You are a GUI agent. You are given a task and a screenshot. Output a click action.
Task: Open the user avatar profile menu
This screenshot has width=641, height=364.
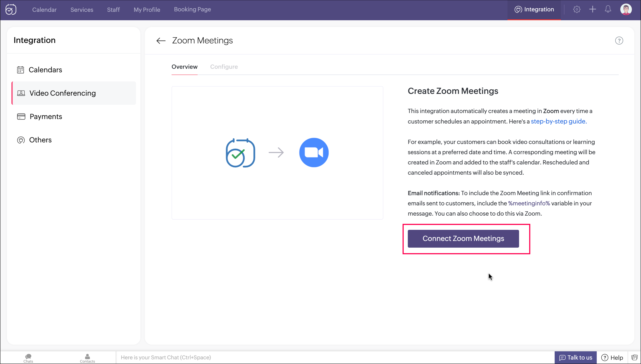pyautogui.click(x=626, y=10)
